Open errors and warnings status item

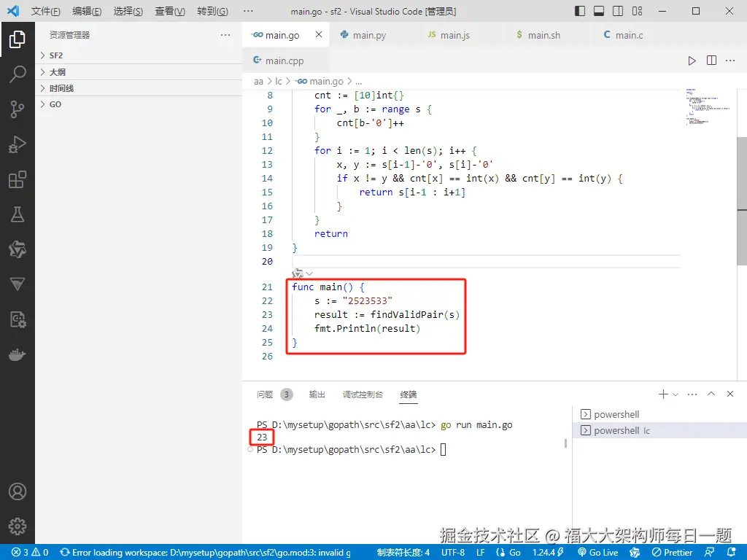pyautogui.click(x=30, y=553)
